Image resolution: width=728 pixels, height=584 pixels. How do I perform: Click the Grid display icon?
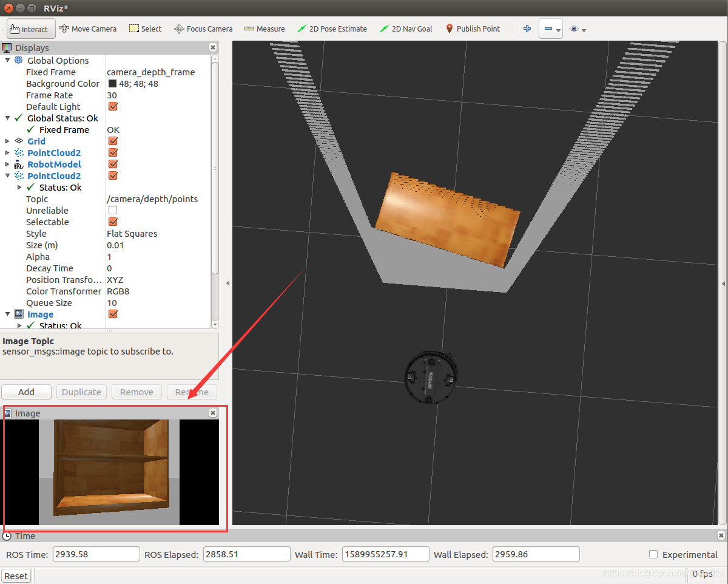point(19,141)
